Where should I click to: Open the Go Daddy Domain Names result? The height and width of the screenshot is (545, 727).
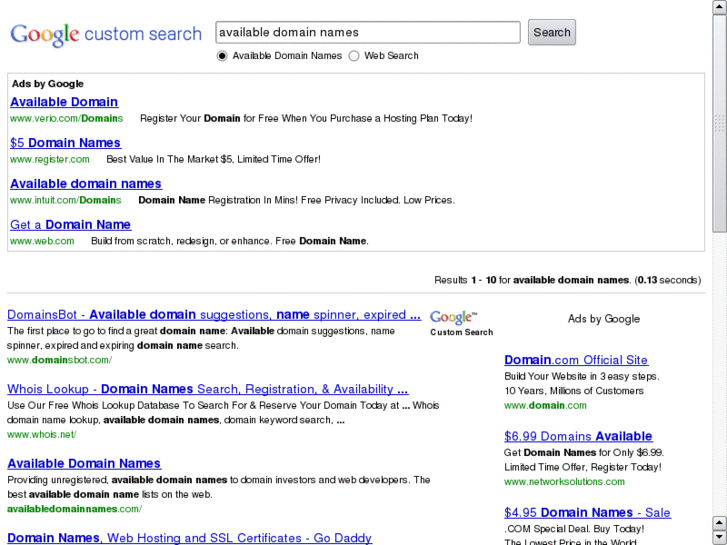click(189, 538)
